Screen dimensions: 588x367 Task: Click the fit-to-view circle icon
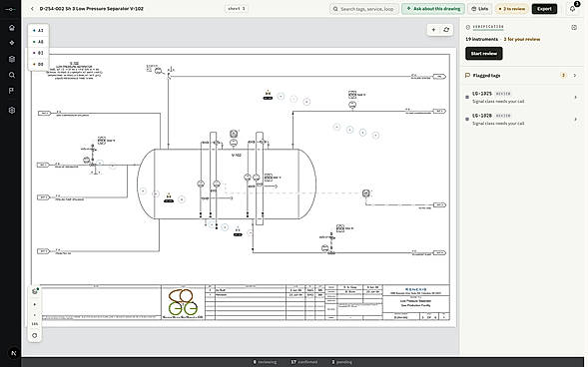click(35, 335)
